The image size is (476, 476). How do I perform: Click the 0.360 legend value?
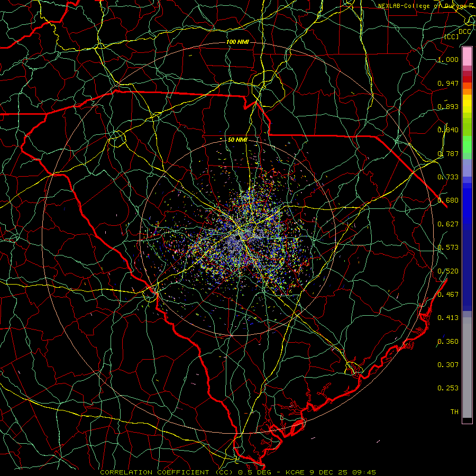[448, 342]
